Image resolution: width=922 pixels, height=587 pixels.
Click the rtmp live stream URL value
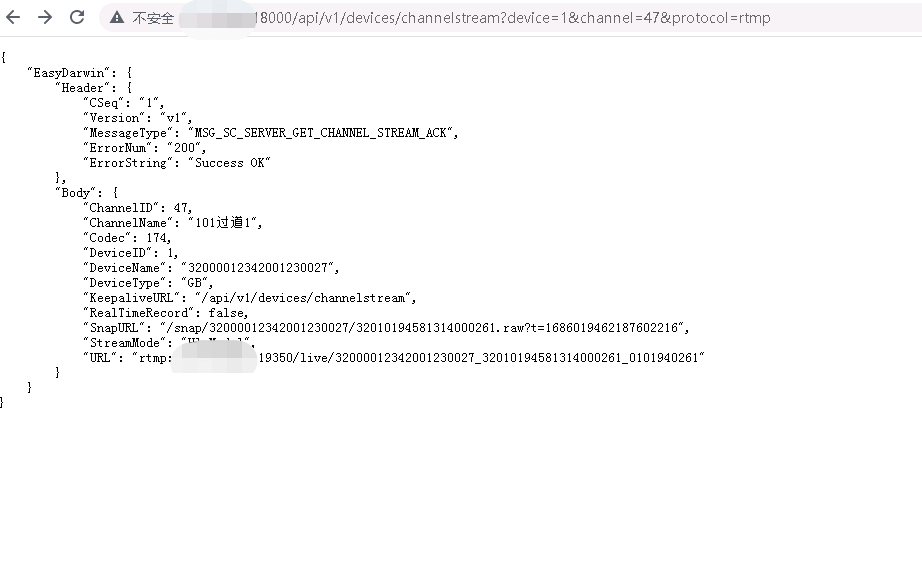[x=418, y=358]
